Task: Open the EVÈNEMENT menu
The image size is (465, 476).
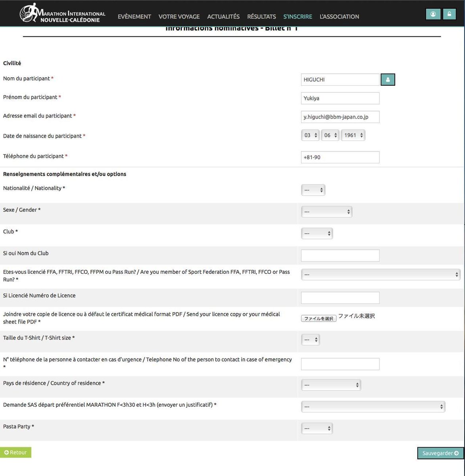Action: (x=134, y=17)
